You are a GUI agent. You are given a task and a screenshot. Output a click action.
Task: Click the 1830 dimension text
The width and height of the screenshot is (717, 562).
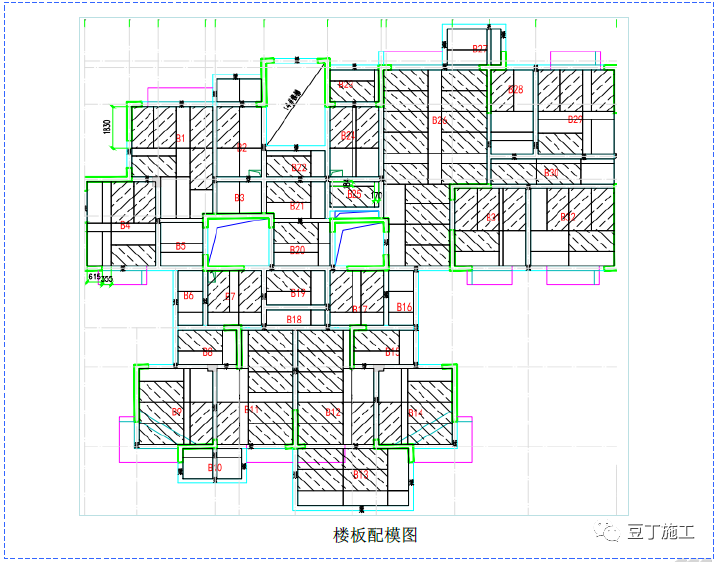(x=107, y=127)
